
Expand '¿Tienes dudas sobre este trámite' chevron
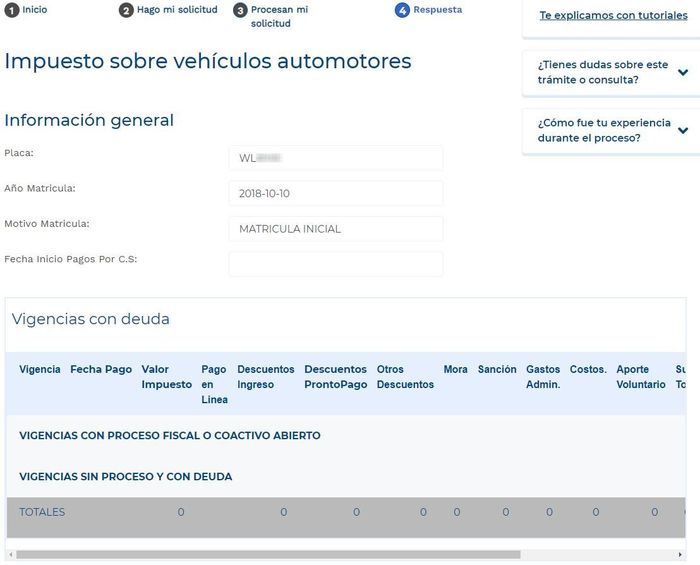tap(683, 72)
